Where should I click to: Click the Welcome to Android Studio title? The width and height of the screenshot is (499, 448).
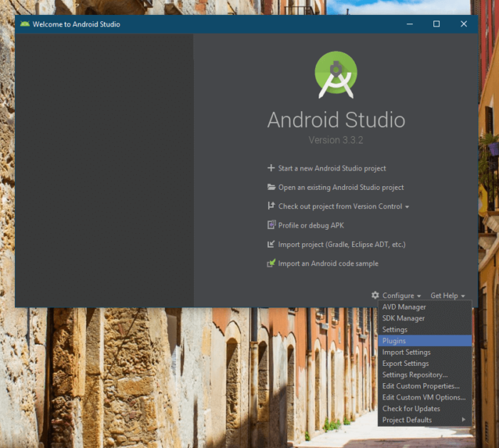pyautogui.click(x=76, y=24)
